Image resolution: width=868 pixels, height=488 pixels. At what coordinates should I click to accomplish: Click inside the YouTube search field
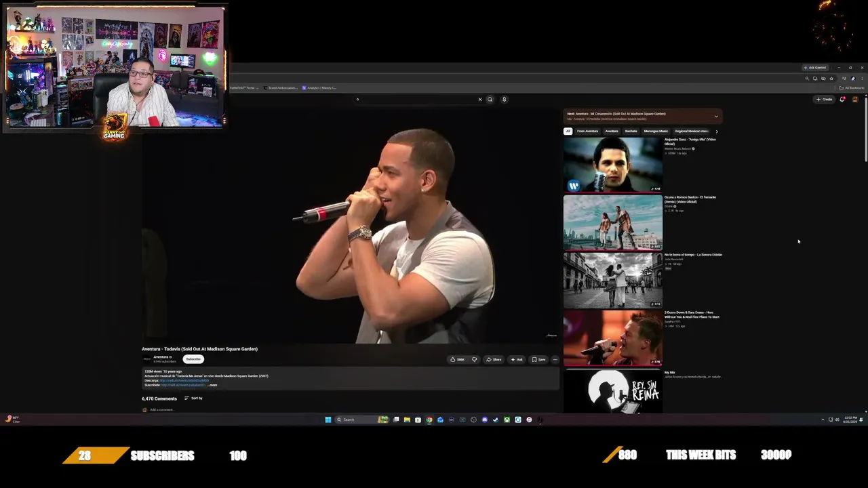click(414, 100)
